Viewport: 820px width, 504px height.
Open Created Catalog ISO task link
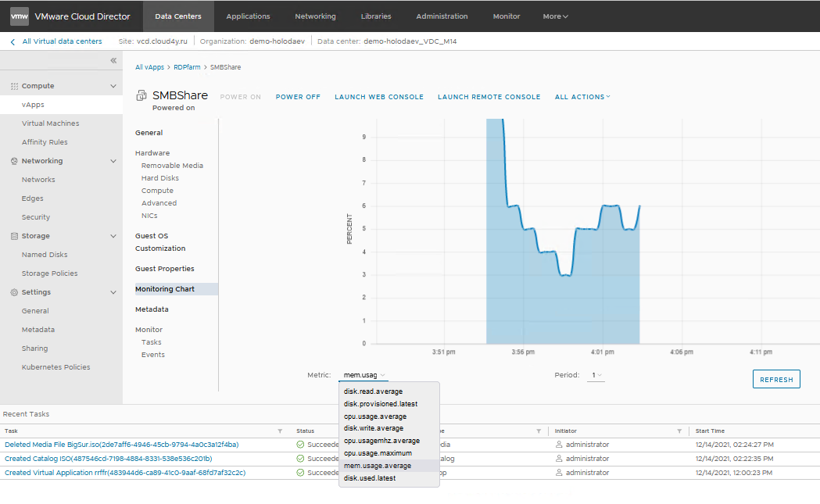point(108,459)
